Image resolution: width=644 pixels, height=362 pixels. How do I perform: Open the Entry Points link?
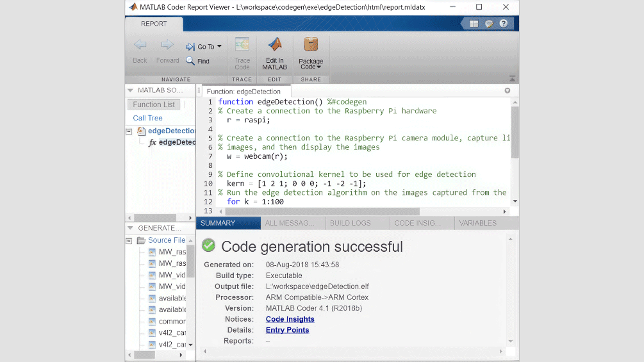tap(287, 330)
